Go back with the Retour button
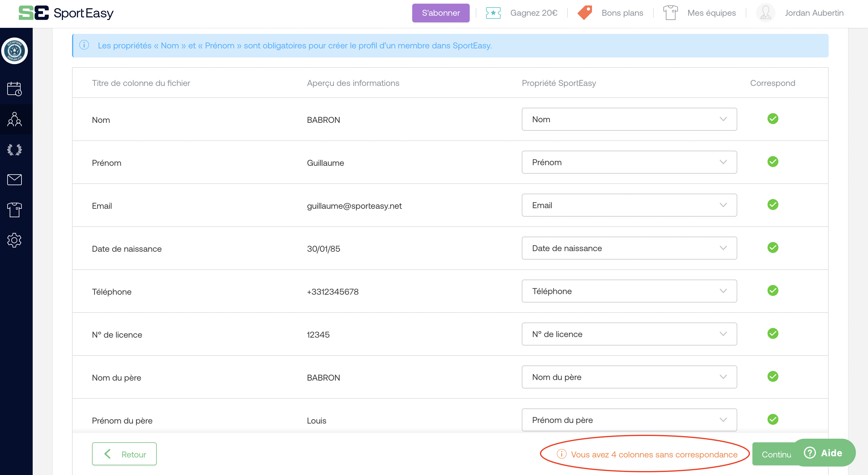 pos(124,454)
